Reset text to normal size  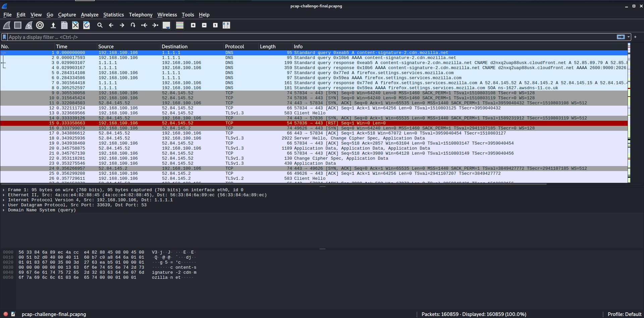[215, 25]
